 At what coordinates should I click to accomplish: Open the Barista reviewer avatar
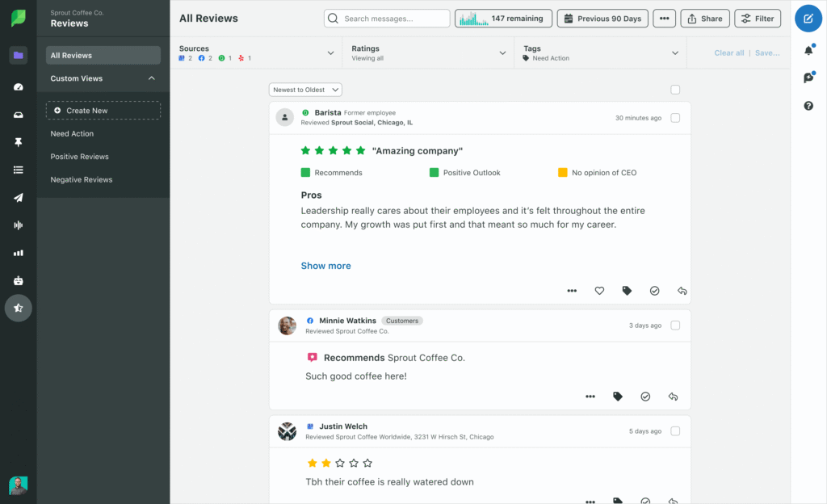[x=285, y=117]
